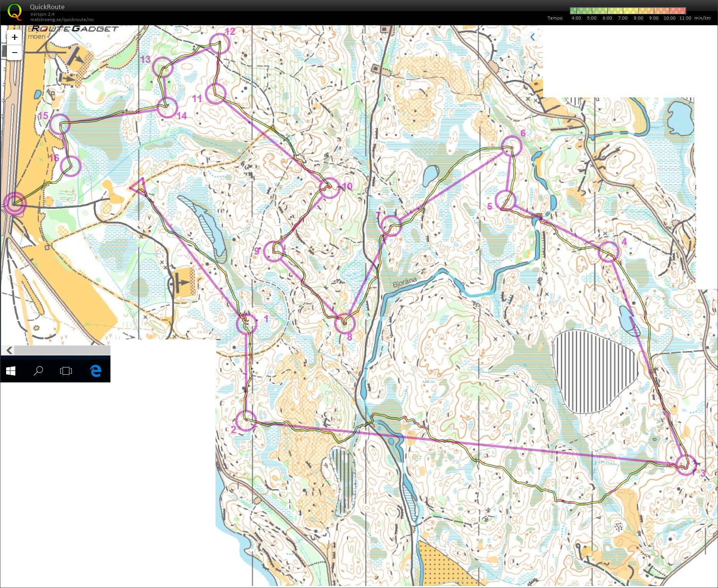Click the matstroeng.se/quickroute/no link text
The image size is (718, 588).
(62, 20)
